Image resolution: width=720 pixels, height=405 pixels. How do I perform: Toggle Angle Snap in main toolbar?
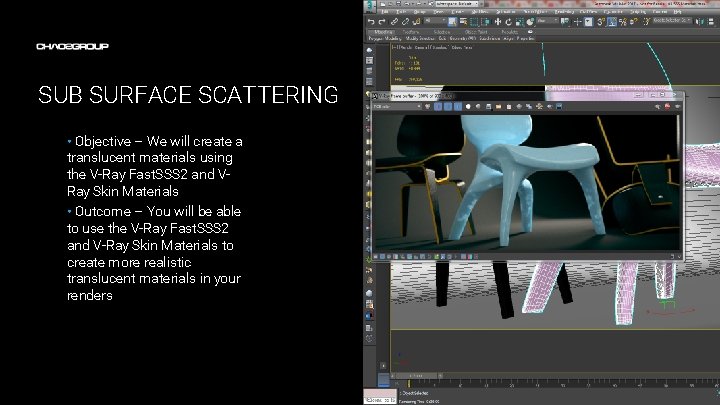click(x=612, y=22)
